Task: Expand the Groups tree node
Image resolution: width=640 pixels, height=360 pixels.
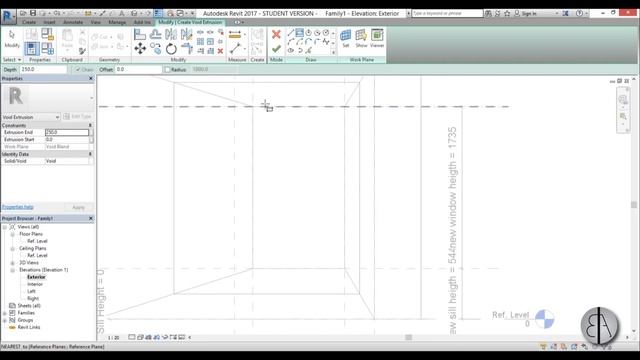Action: click(5, 320)
